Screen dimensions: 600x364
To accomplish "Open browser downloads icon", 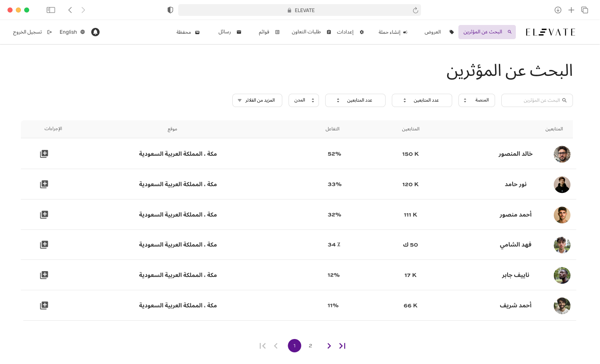I will tap(558, 10).
